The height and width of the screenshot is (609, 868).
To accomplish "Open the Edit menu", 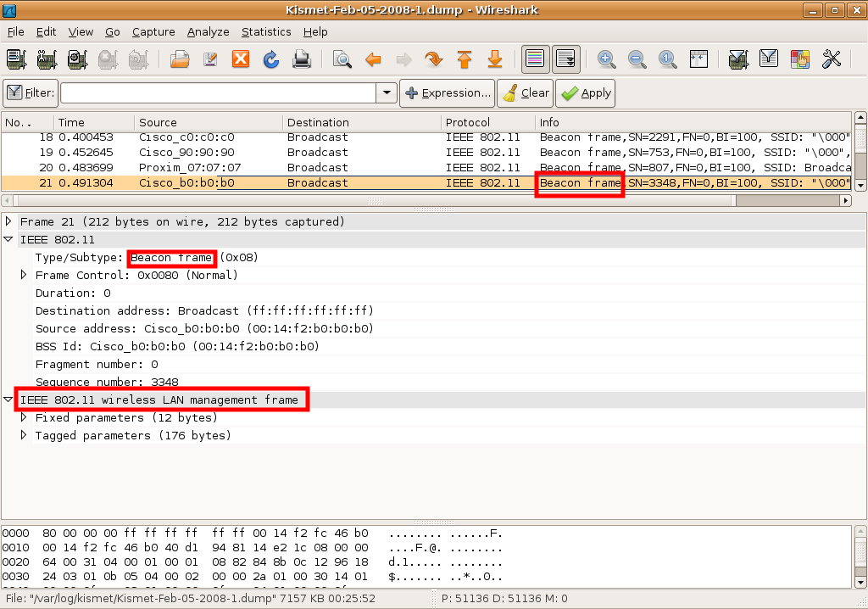I will (46, 32).
